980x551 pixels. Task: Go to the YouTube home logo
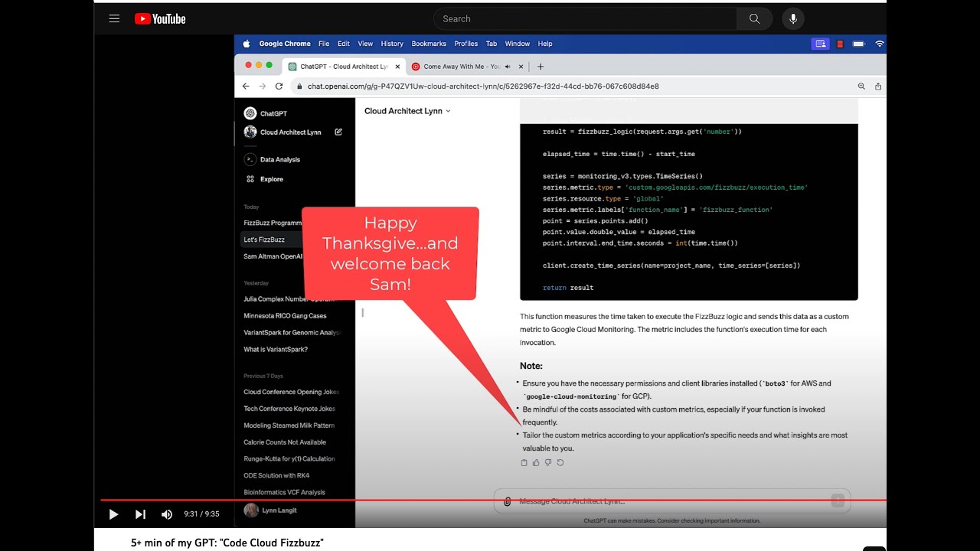160,19
